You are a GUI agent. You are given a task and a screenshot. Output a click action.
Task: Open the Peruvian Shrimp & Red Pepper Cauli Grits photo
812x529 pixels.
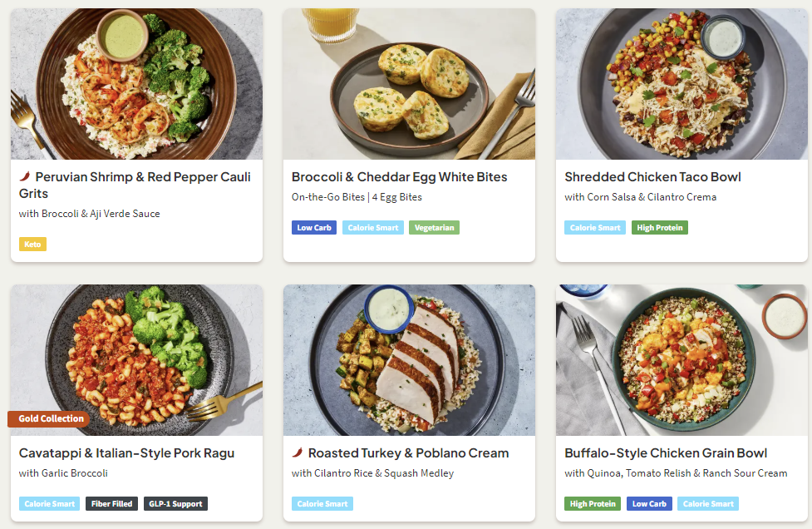pos(136,84)
